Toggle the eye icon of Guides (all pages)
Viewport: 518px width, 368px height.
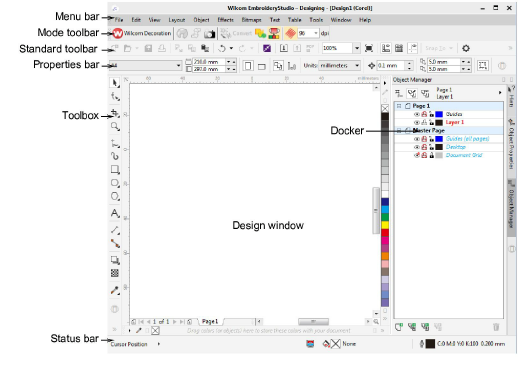point(417,139)
